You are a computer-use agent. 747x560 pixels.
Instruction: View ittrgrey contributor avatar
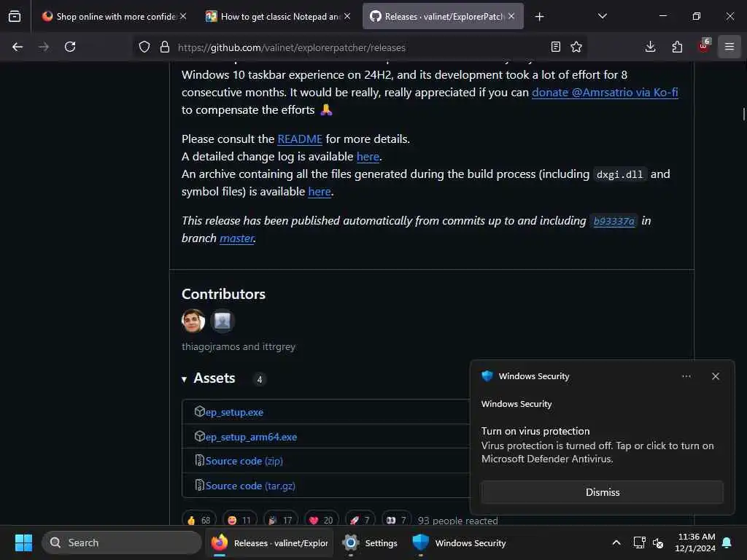tap(222, 321)
